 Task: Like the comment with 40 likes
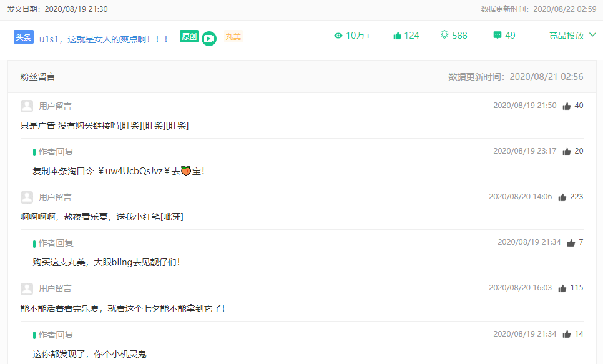click(x=566, y=106)
